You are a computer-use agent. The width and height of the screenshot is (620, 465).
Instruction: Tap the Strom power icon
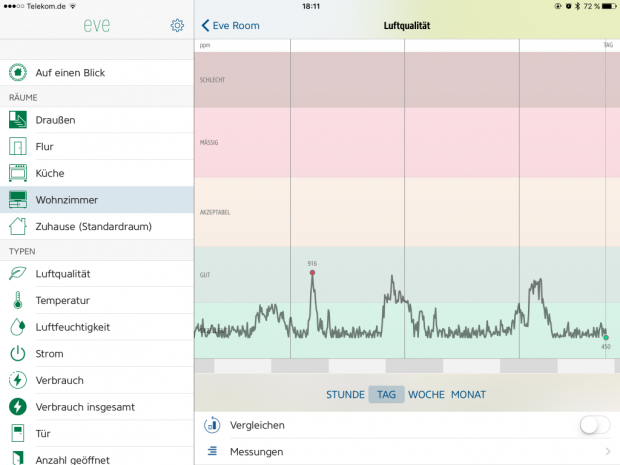18,353
